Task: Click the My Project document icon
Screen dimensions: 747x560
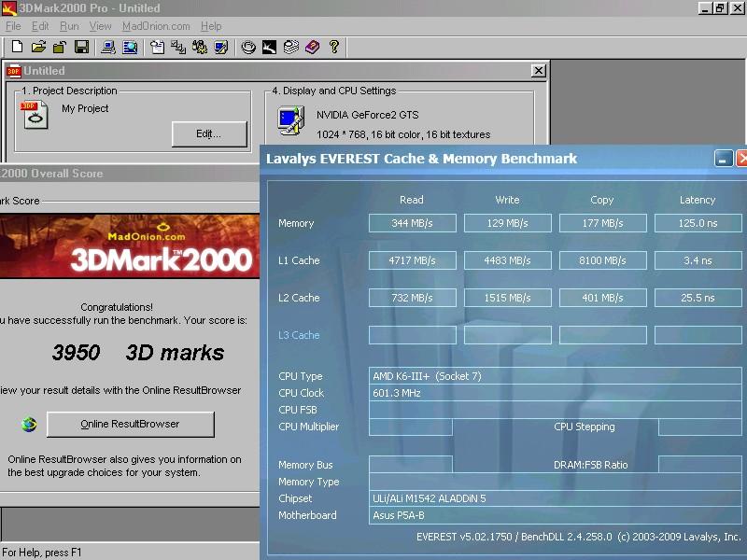Action: point(35,115)
